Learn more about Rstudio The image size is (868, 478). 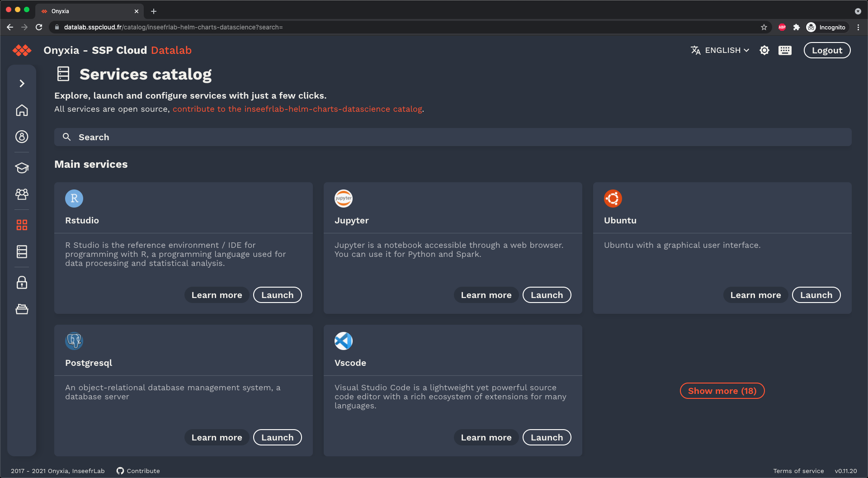click(217, 295)
